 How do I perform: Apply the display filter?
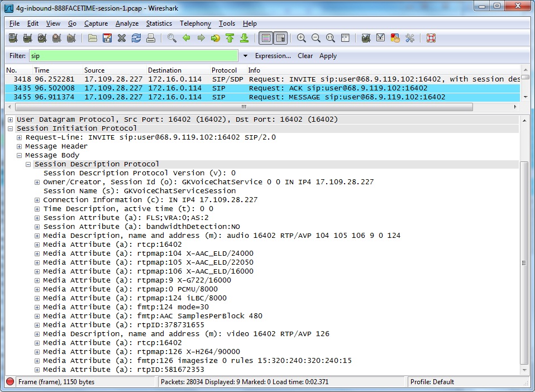[328, 56]
